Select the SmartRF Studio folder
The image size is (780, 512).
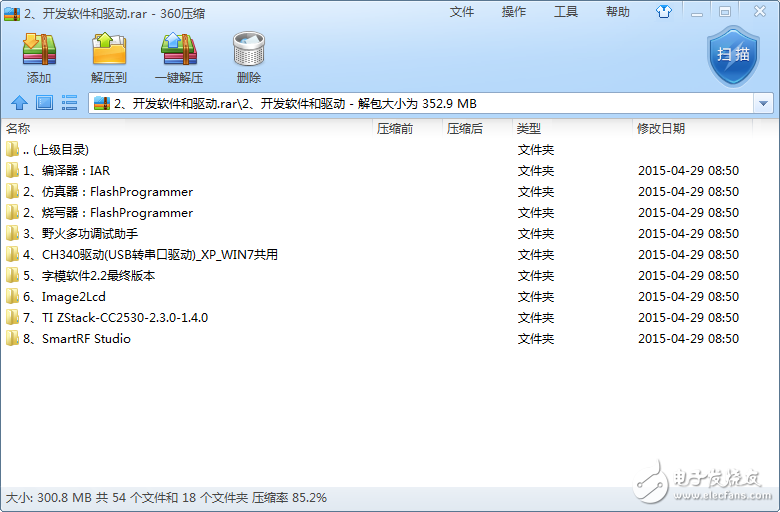[85, 339]
